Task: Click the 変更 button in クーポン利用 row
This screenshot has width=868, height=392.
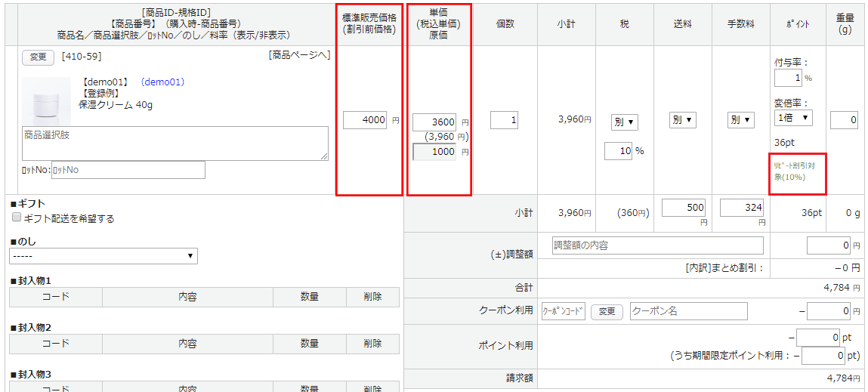Action: (607, 312)
